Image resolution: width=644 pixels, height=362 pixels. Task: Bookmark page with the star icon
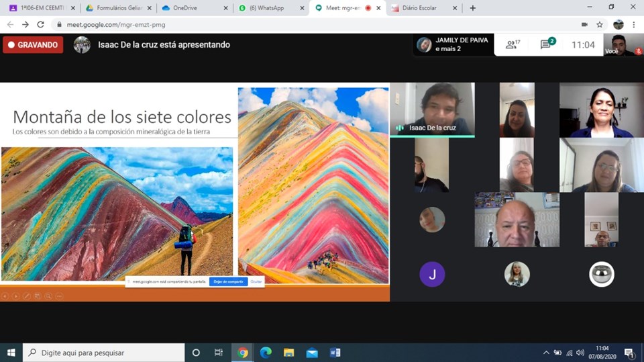click(x=600, y=24)
